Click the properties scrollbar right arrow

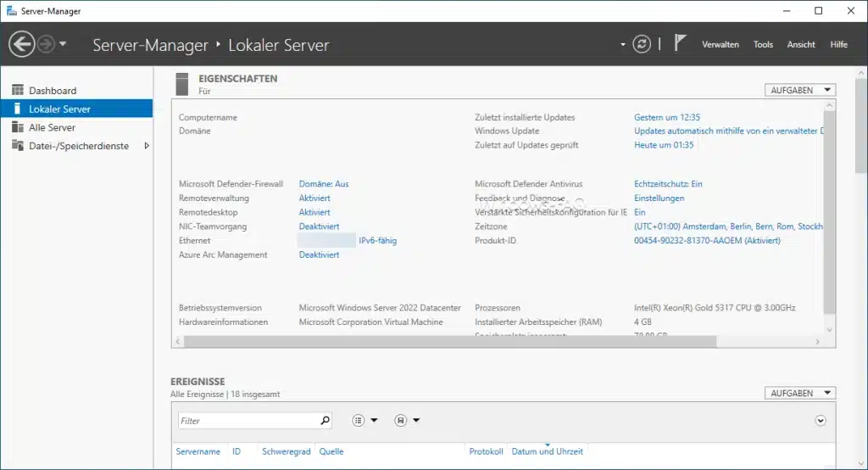(817, 341)
